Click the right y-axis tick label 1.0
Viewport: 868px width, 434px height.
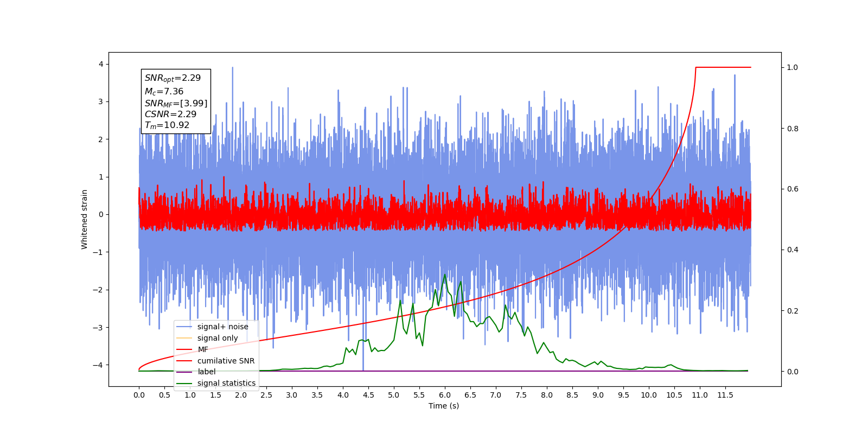(x=793, y=67)
